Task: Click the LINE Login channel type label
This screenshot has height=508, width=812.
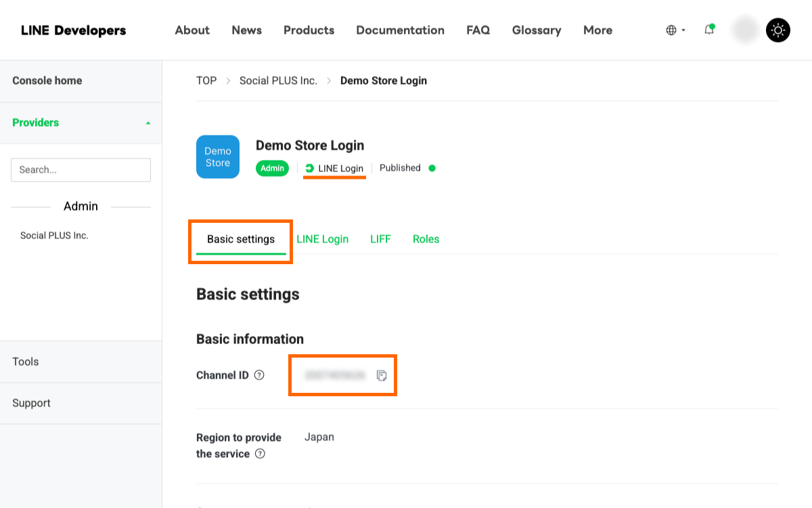Action: [341, 168]
